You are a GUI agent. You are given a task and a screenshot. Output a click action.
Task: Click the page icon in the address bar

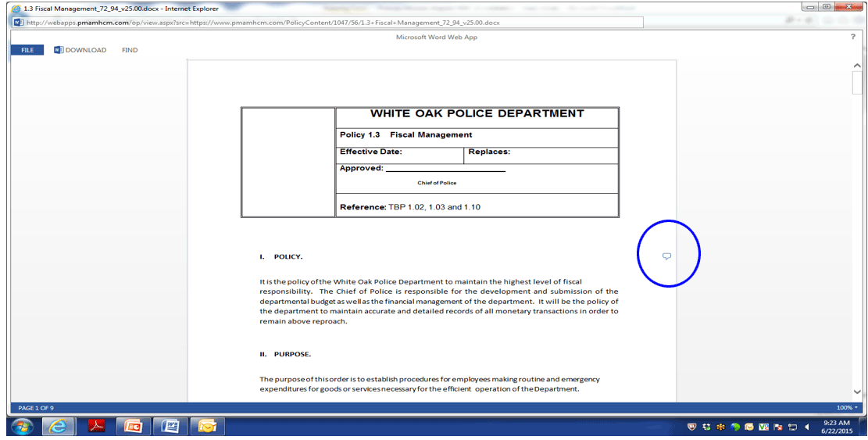18,22
